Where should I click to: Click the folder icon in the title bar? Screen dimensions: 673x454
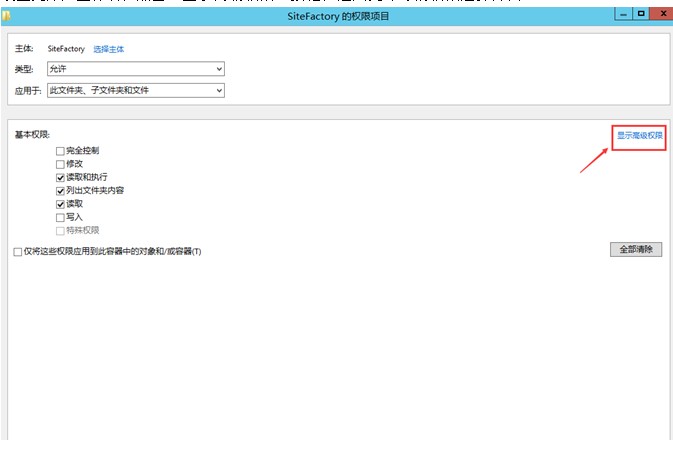pyautogui.click(x=7, y=16)
